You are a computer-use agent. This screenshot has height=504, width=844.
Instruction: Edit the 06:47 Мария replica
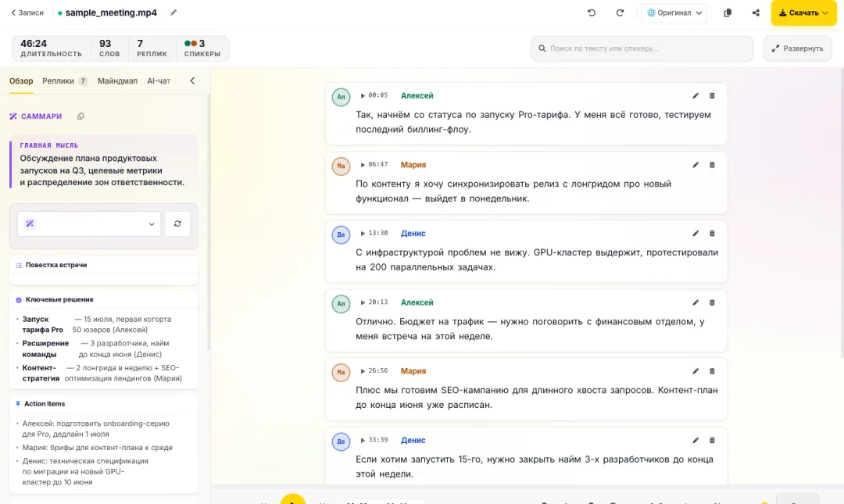[696, 165]
